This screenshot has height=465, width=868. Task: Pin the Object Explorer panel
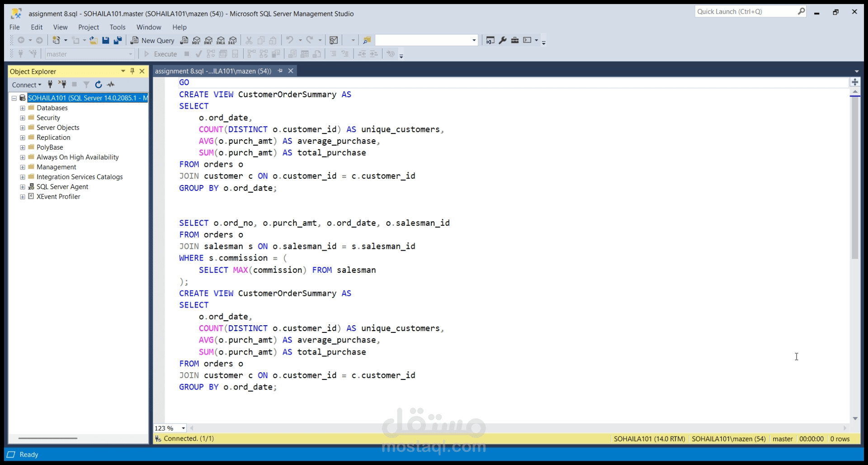(132, 71)
